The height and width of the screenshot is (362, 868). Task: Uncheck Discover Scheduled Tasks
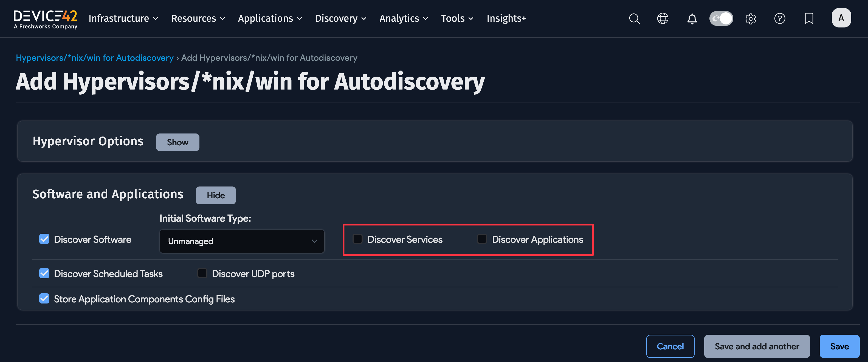point(44,273)
